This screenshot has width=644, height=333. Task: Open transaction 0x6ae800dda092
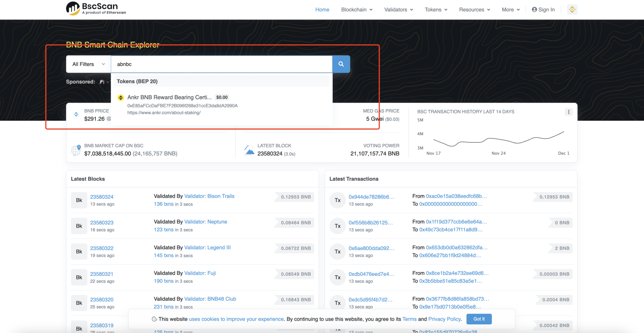click(371, 248)
